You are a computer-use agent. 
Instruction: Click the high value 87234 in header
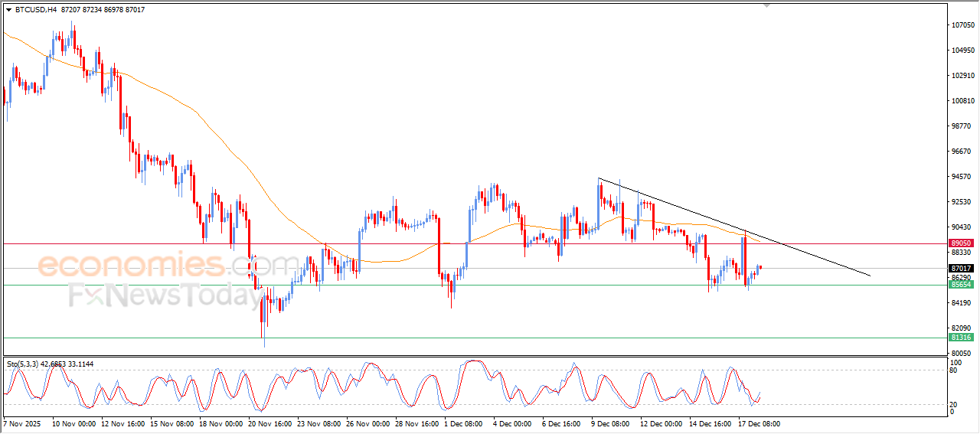[x=92, y=10]
